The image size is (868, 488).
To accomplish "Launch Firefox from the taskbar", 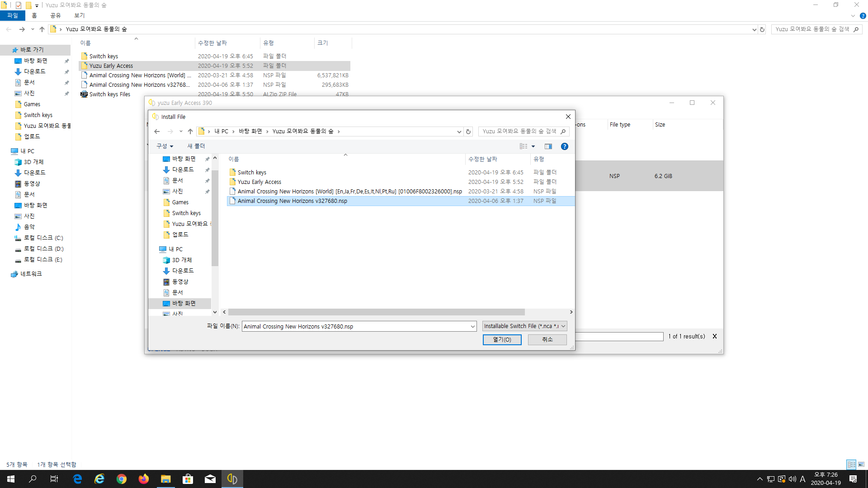I will click(144, 479).
